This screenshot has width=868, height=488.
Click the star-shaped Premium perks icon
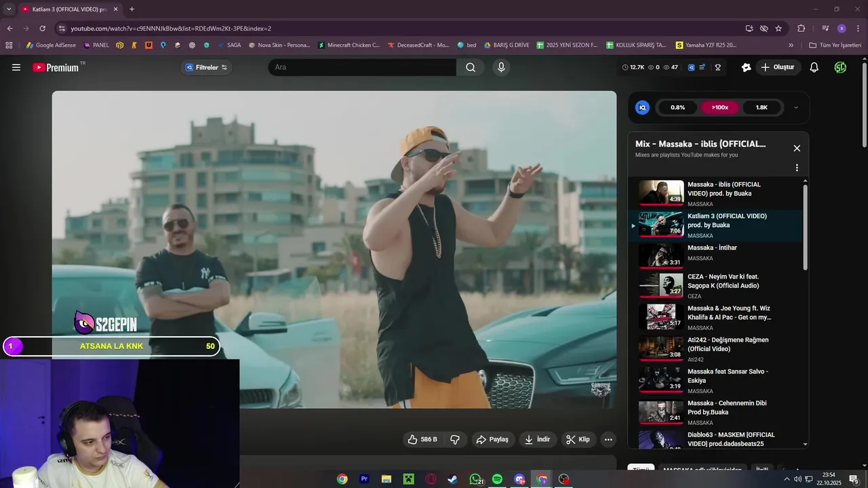tap(747, 67)
